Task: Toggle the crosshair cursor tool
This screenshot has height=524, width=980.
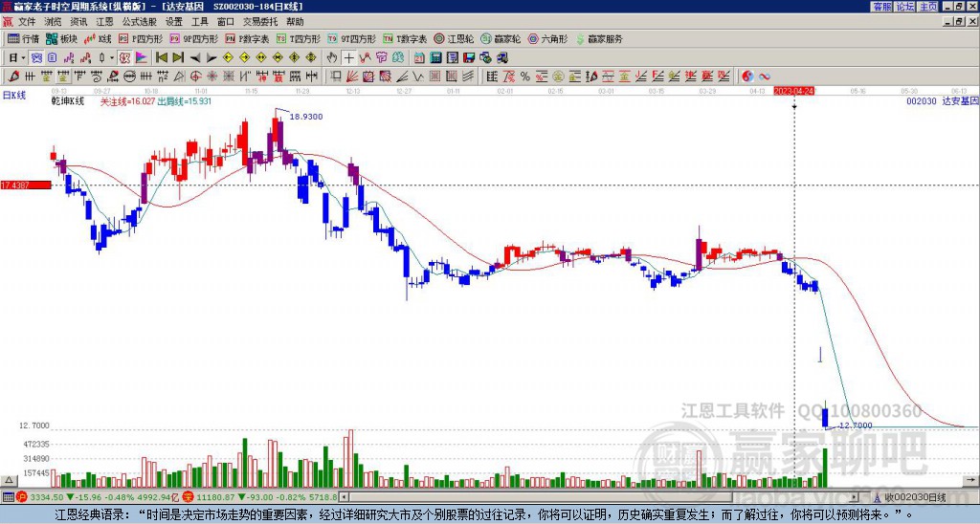Action: tap(348, 57)
